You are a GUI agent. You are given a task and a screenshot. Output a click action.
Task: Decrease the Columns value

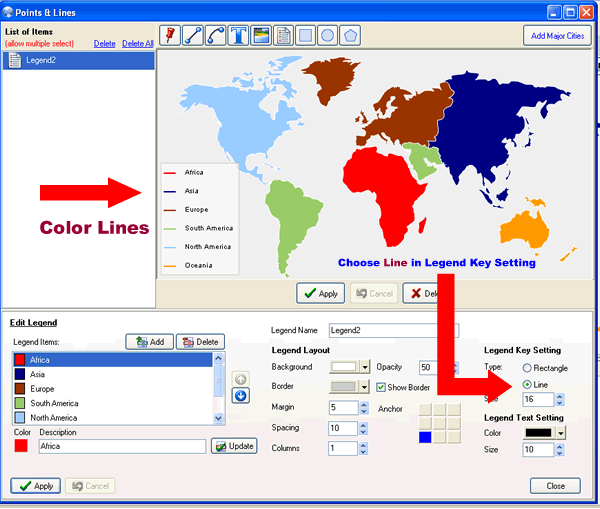[x=364, y=452]
